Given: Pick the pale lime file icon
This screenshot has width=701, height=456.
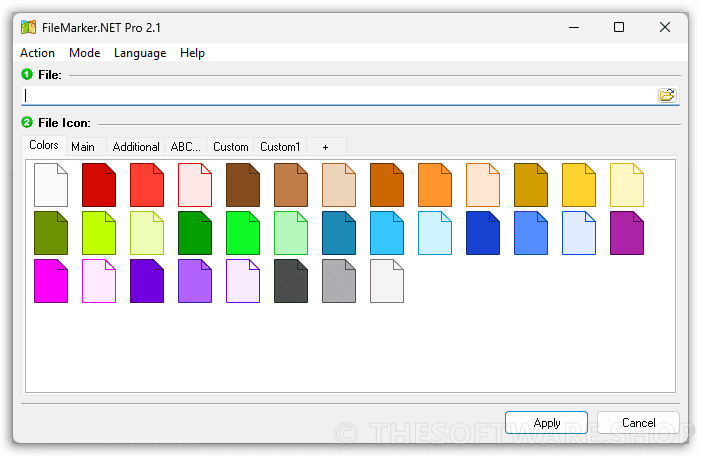Looking at the screenshot, I should pos(147,233).
